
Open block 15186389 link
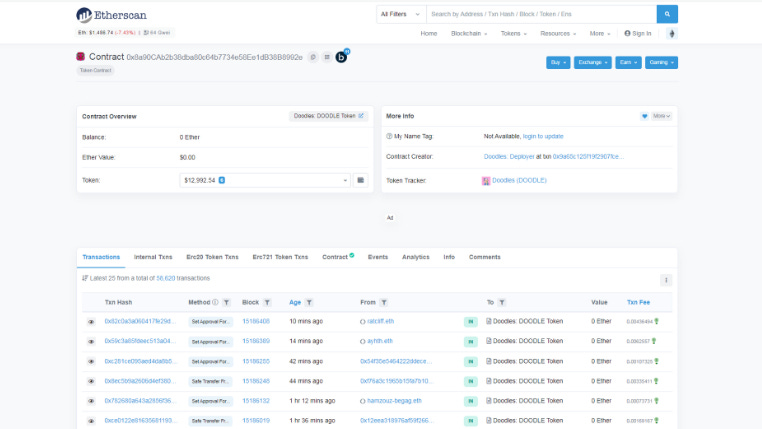[256, 341]
